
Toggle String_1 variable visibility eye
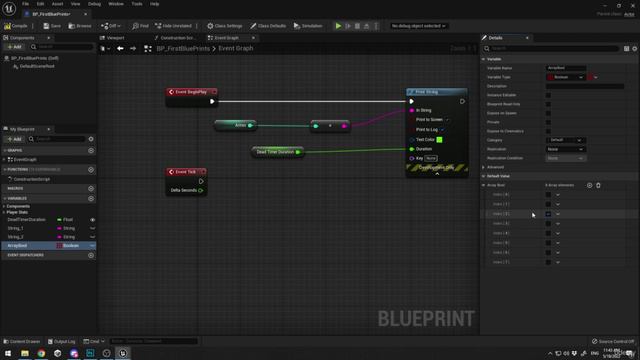pos(92,228)
